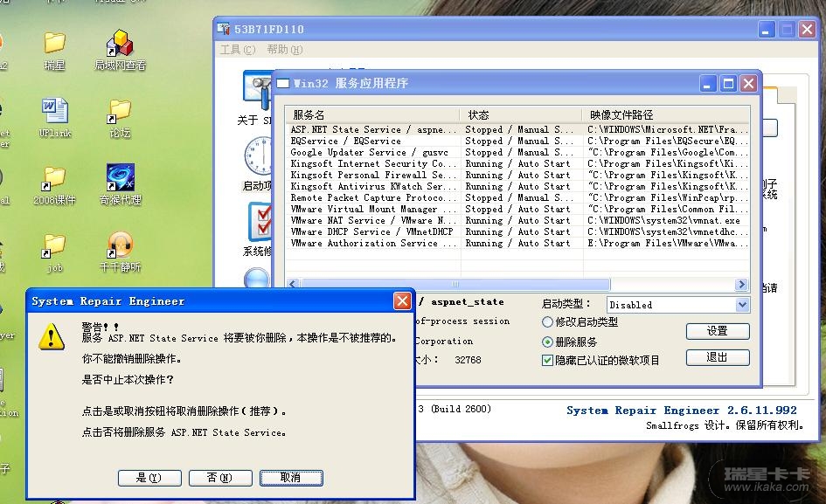Click the 退出 button

(718, 357)
